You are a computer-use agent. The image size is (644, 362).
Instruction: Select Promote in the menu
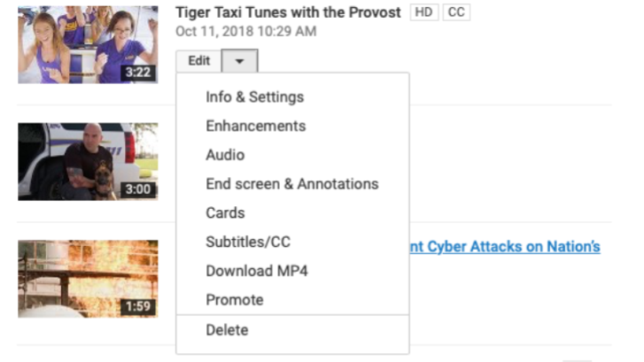pyautogui.click(x=235, y=300)
